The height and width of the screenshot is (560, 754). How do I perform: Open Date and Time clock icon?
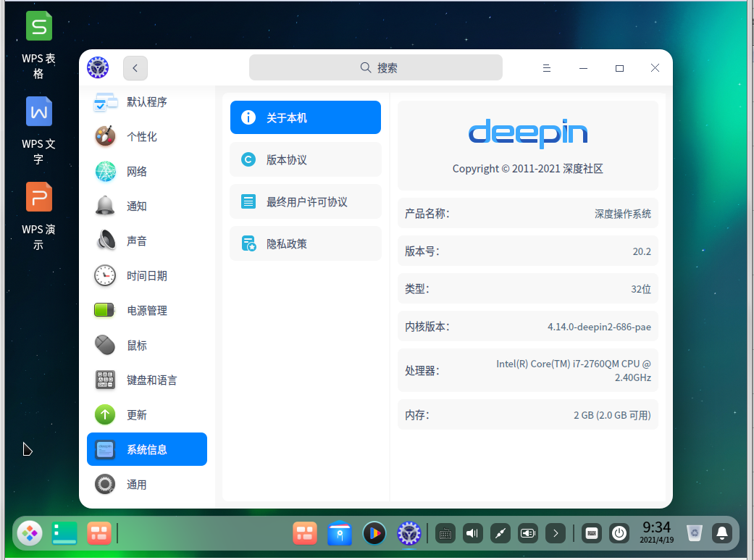point(105,275)
